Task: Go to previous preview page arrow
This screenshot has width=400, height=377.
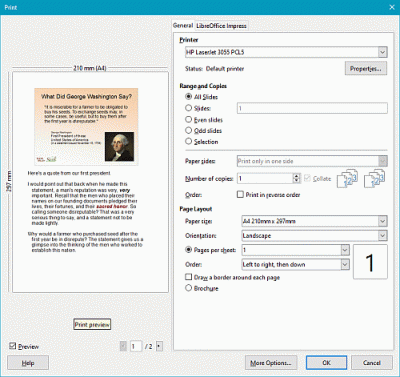Action: click(123, 347)
